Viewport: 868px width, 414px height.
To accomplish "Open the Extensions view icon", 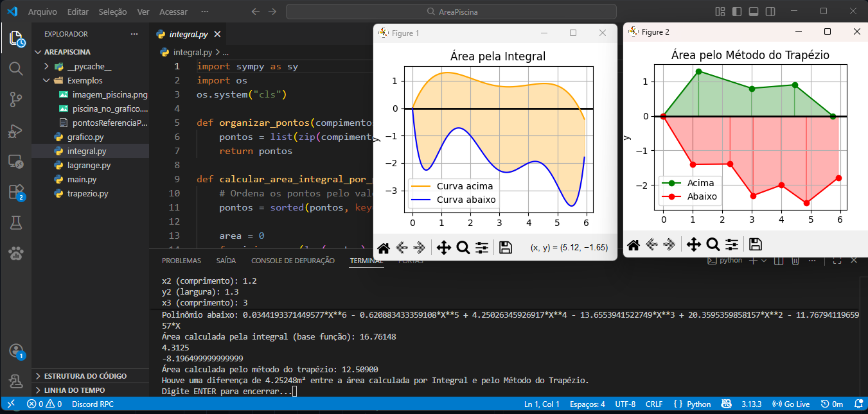I will [x=16, y=192].
